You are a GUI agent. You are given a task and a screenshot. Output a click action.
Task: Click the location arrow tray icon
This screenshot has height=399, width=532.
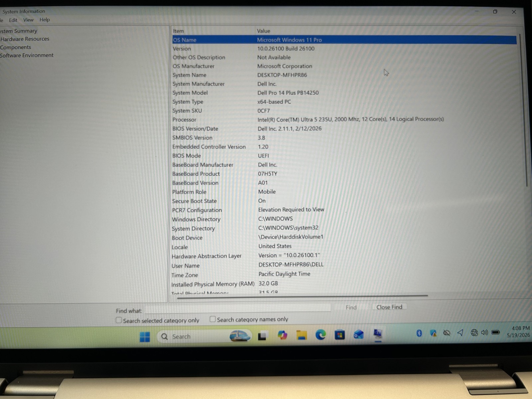[x=460, y=332]
